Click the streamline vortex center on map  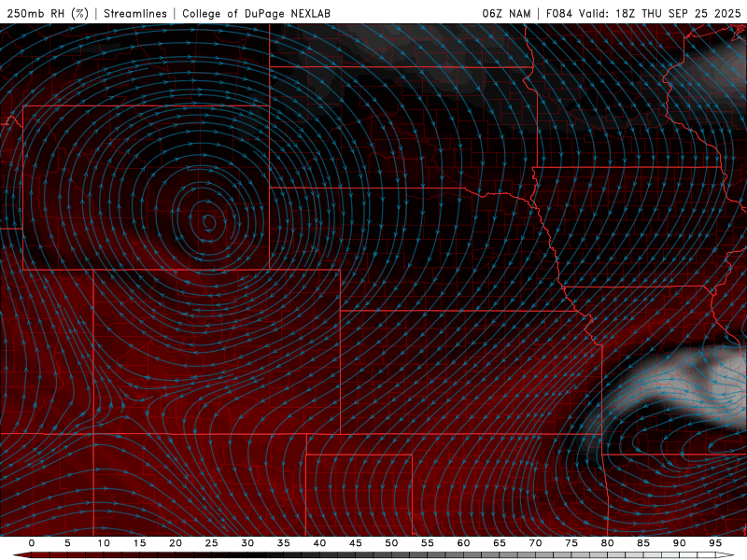point(209,222)
